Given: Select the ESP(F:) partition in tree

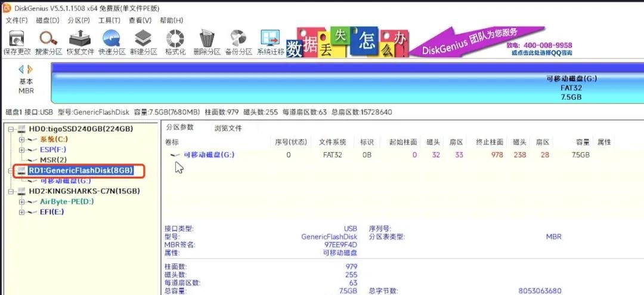Looking at the screenshot, I should pyautogui.click(x=53, y=150).
